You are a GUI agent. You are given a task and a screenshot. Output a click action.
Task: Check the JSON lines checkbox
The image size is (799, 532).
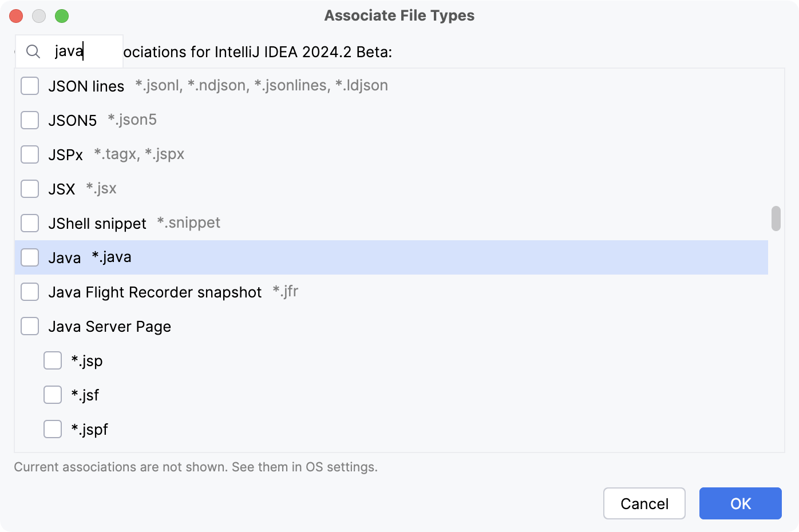(30, 86)
